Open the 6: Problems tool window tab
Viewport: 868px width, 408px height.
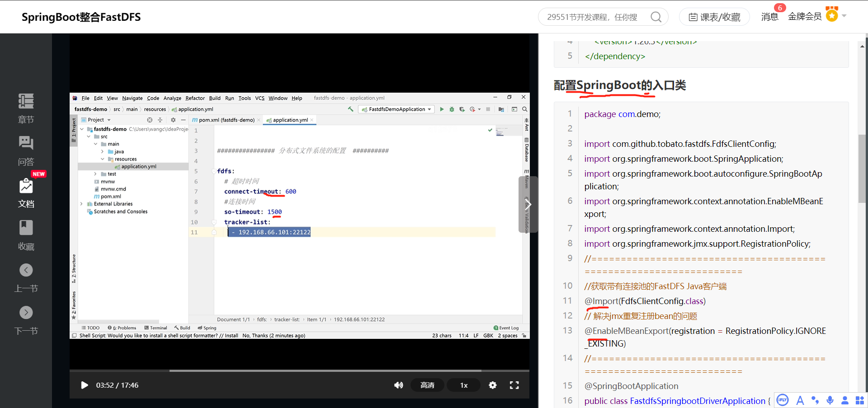pos(122,328)
